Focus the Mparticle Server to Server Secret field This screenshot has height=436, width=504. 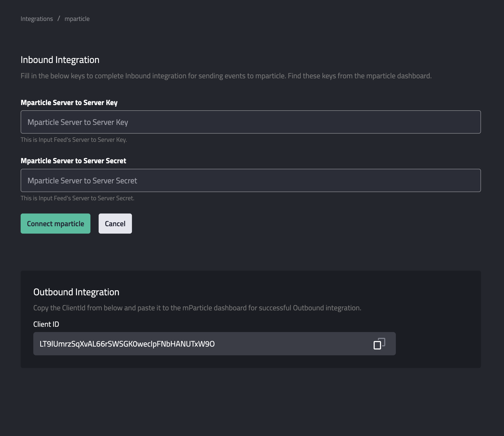(x=251, y=180)
